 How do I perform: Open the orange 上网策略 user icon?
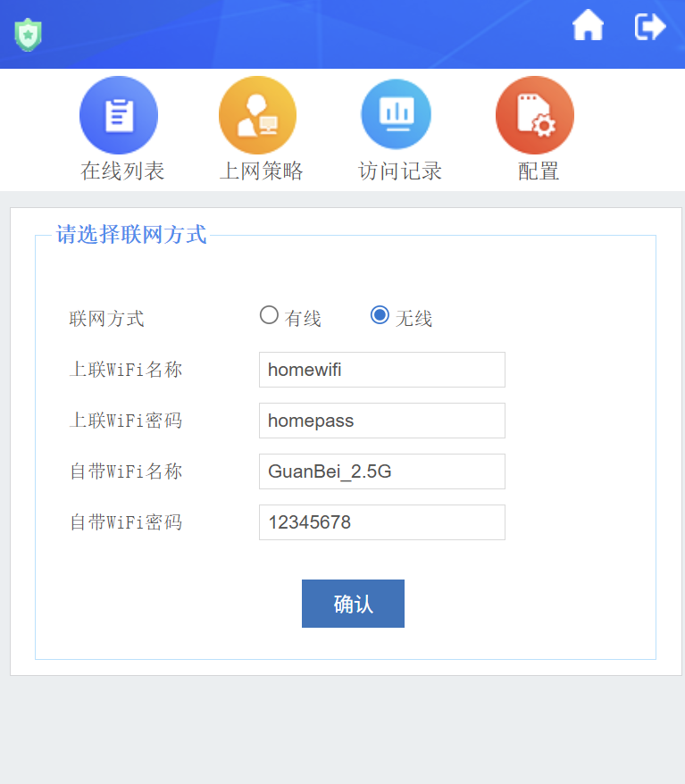click(x=257, y=115)
